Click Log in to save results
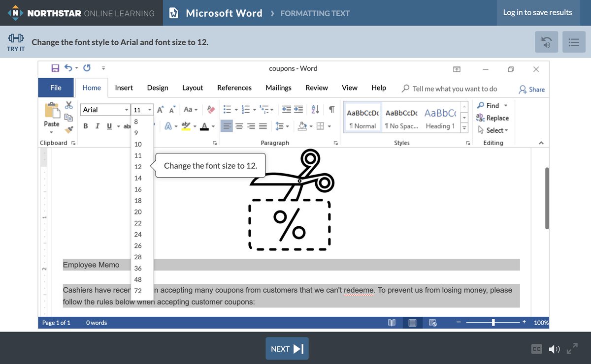 (x=538, y=13)
